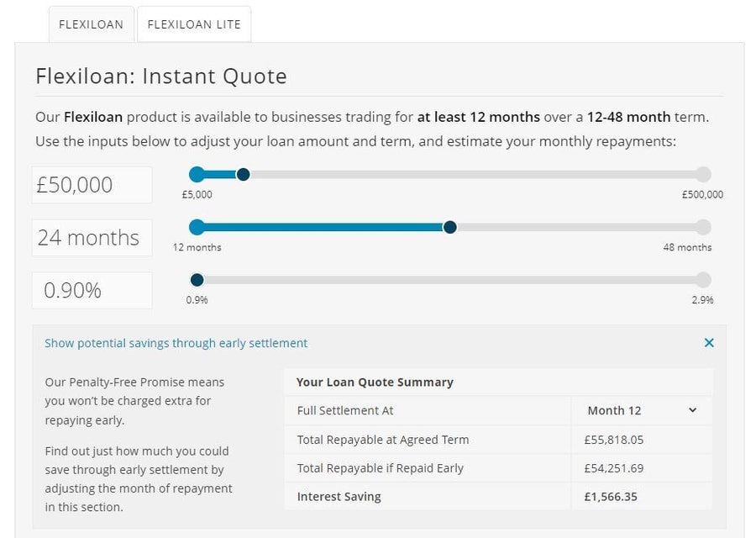Click the Interest Saving value £1,566.35
This screenshot has width=756, height=538.
click(x=611, y=496)
